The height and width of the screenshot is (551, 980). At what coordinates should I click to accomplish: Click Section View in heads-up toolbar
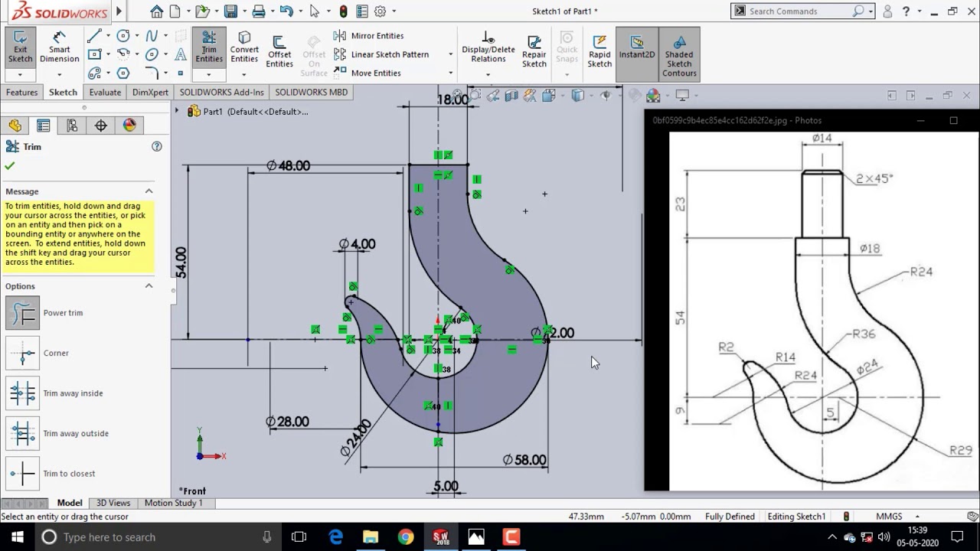click(511, 96)
